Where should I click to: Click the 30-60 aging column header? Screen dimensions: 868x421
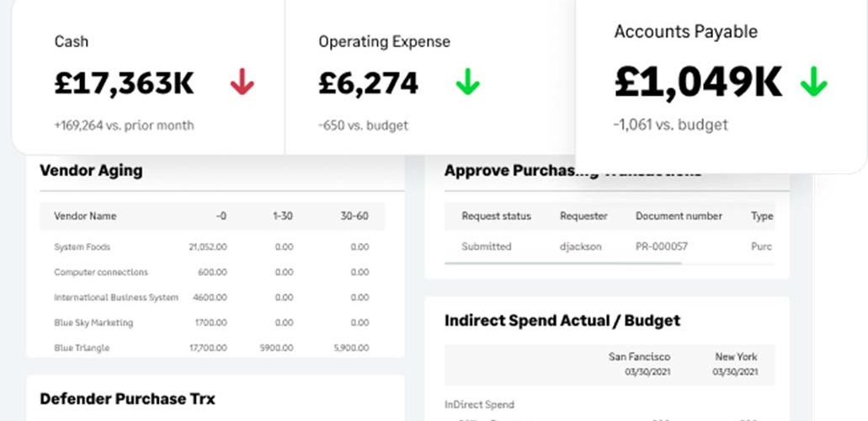pyautogui.click(x=354, y=216)
